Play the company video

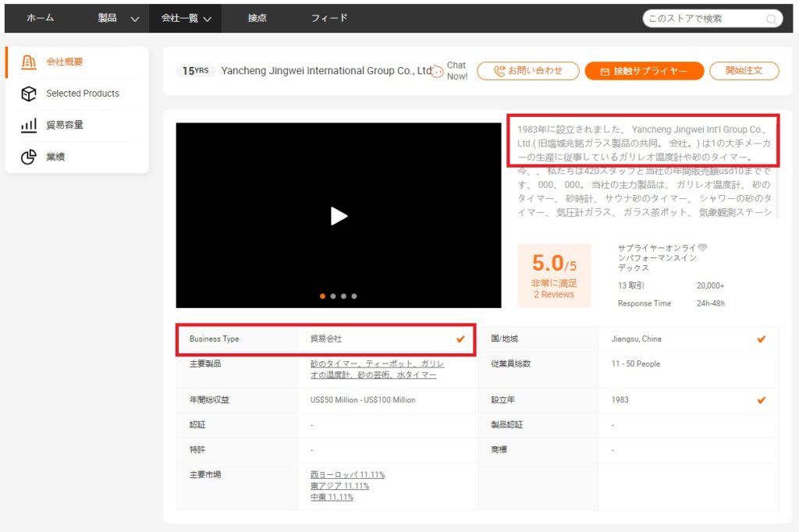(x=339, y=215)
